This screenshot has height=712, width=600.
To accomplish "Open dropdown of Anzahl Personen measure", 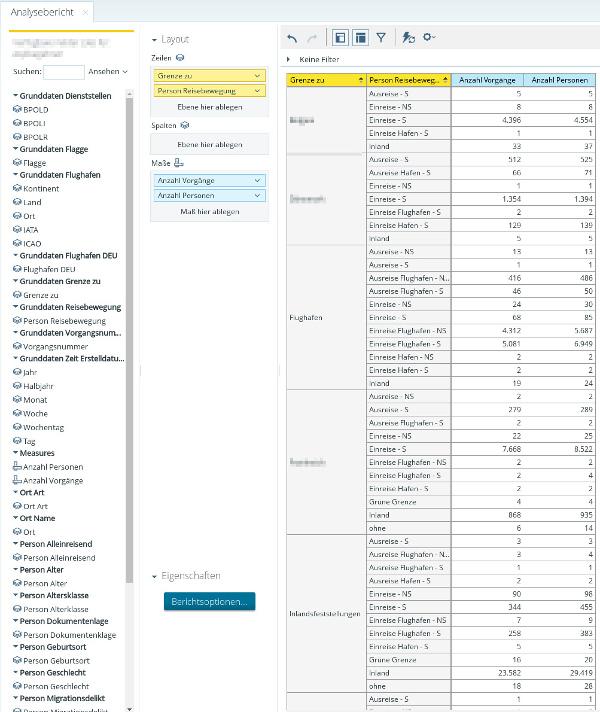I will pyautogui.click(x=257, y=195).
